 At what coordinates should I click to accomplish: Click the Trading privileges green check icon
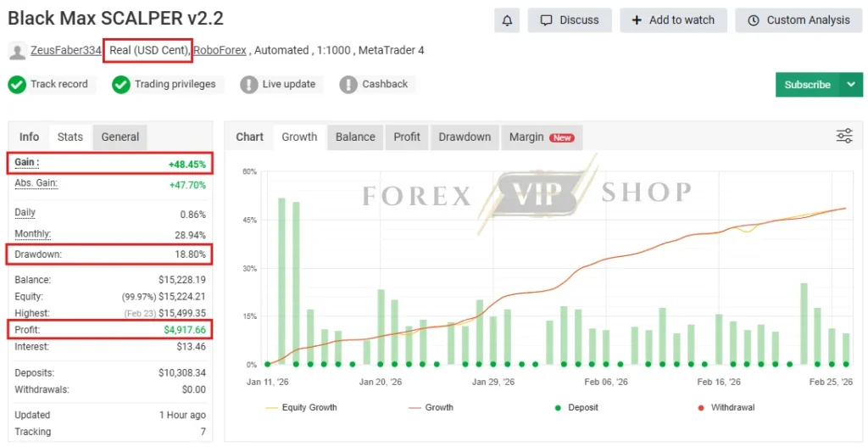(120, 85)
